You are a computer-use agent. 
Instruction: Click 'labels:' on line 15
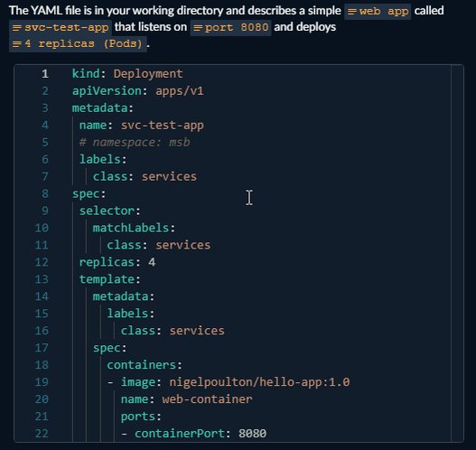coord(131,314)
